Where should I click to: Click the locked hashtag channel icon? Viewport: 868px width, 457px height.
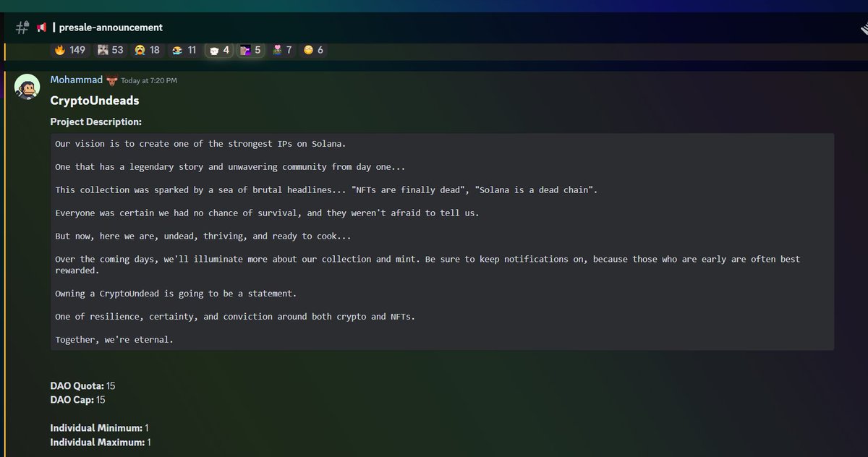click(x=22, y=27)
